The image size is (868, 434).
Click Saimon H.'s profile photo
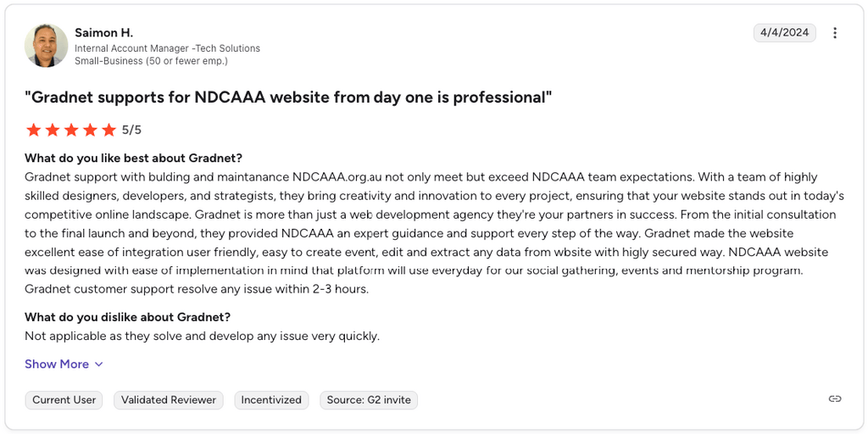[46, 46]
